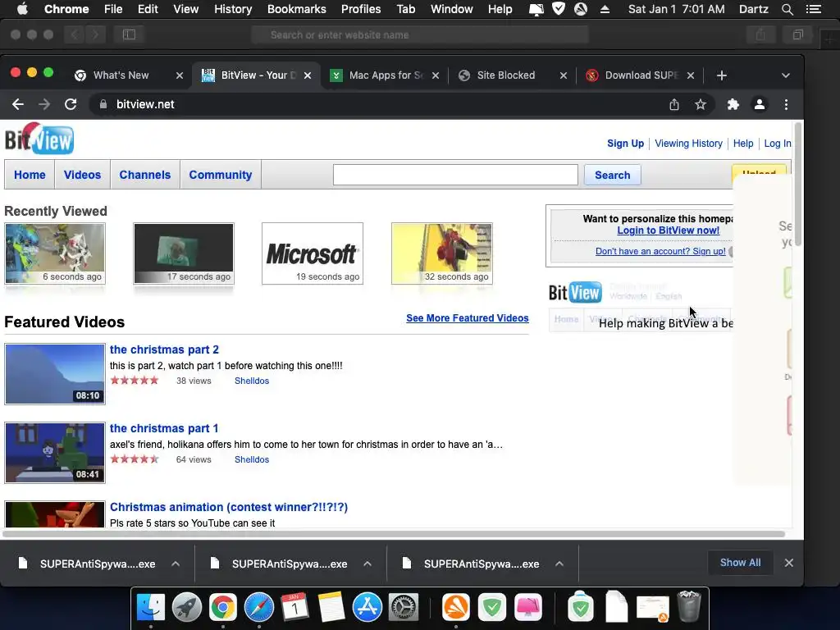Screen dimensions: 840x630
Task: Open Finder in the Dock
Action: [151, 608]
